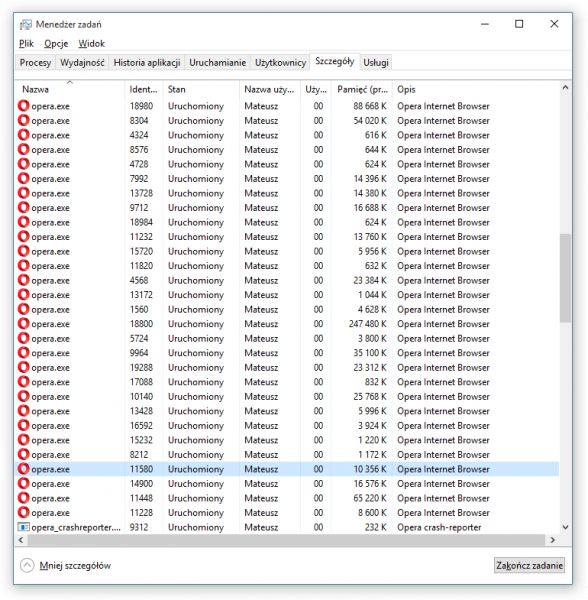Click the Opera icon in row 1560

point(24,310)
